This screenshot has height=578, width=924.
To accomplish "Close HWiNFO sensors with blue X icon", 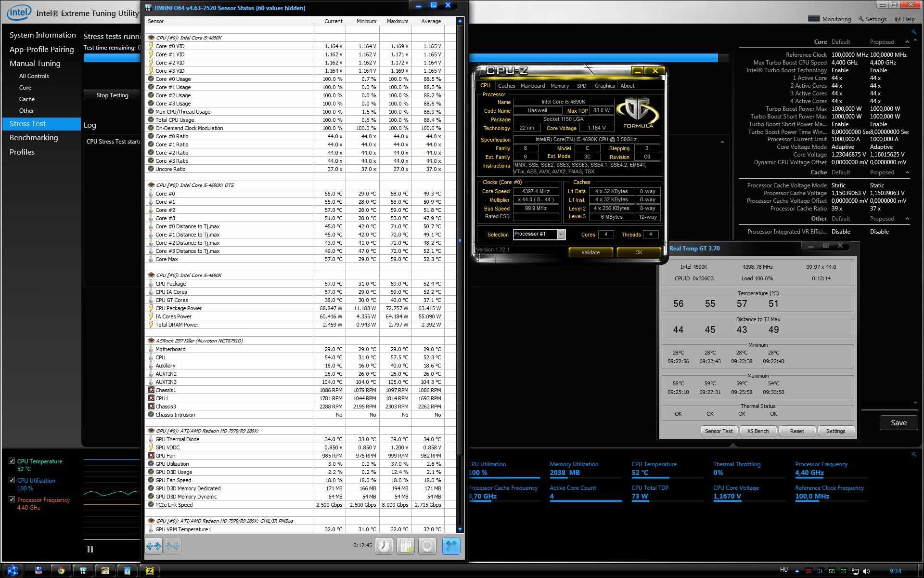I will 451,546.
